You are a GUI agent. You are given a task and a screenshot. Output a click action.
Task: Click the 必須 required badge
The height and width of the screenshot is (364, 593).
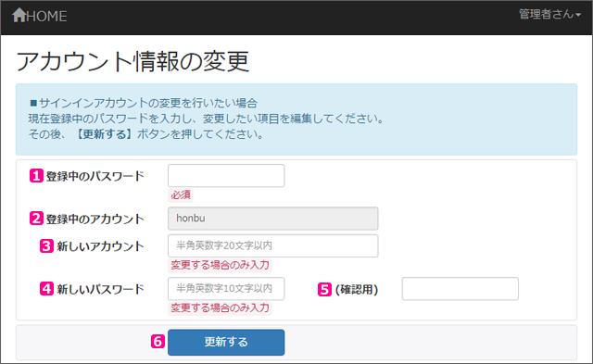pyautogui.click(x=181, y=195)
